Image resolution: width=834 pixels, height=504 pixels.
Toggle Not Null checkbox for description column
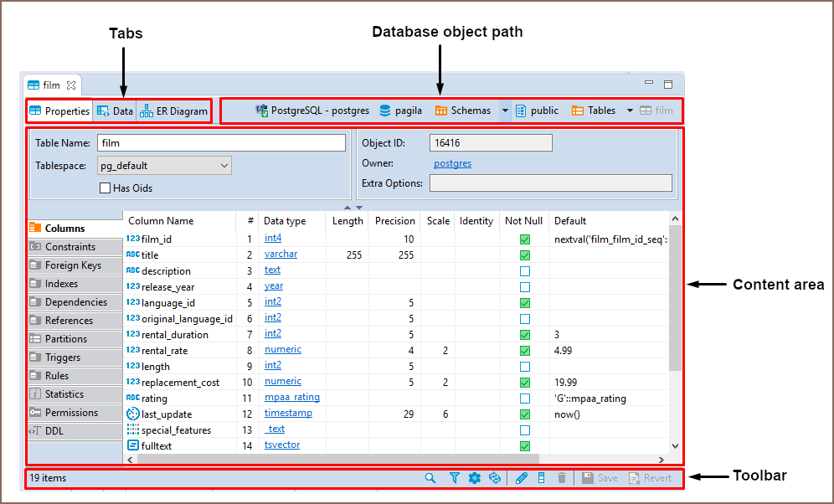525,271
